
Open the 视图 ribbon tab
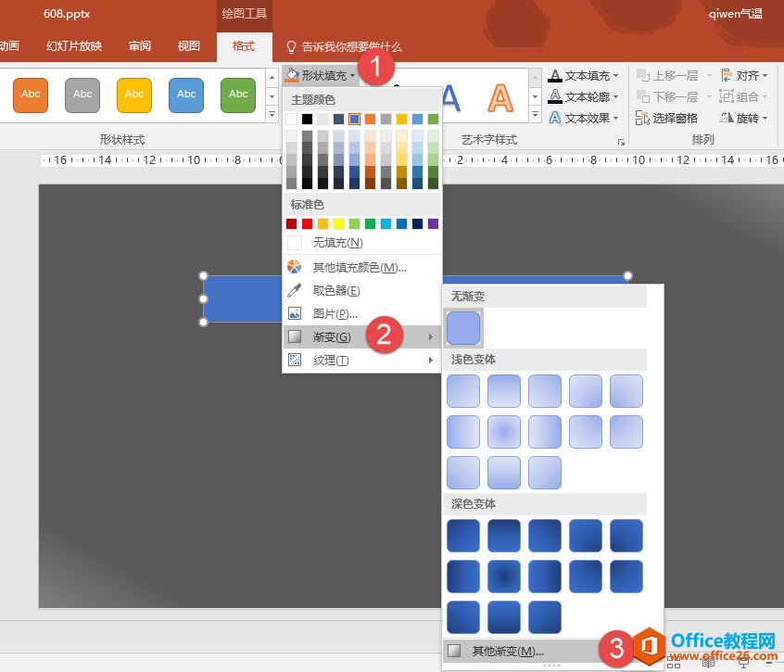tap(188, 46)
